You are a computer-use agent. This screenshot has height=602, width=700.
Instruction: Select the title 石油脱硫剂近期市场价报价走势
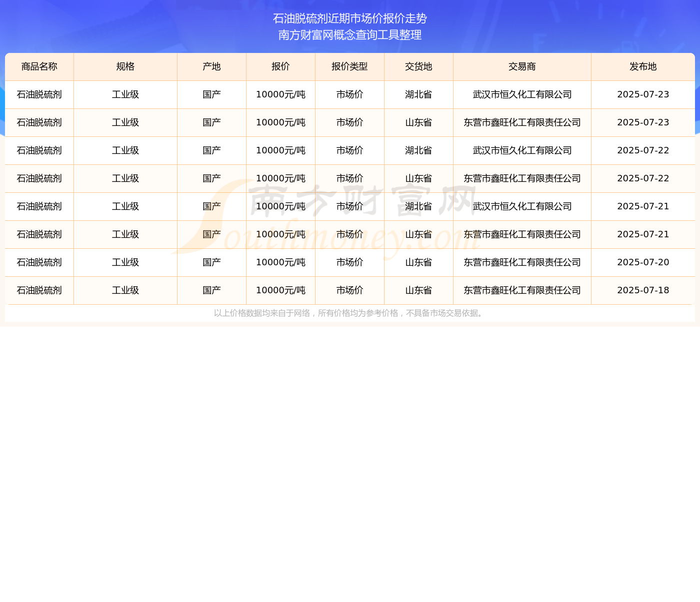click(350, 18)
